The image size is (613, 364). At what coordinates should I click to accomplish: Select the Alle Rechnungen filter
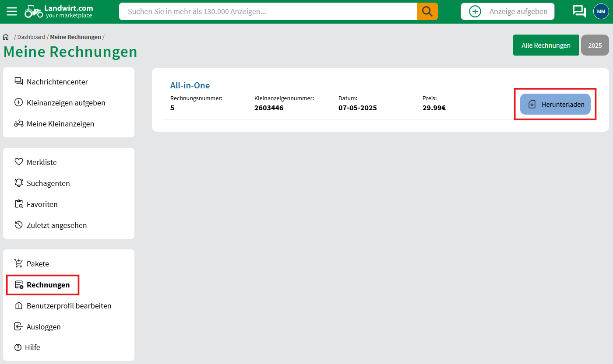click(x=546, y=45)
